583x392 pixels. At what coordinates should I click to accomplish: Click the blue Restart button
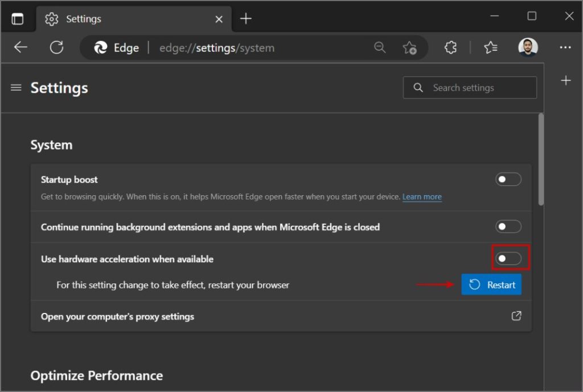491,284
